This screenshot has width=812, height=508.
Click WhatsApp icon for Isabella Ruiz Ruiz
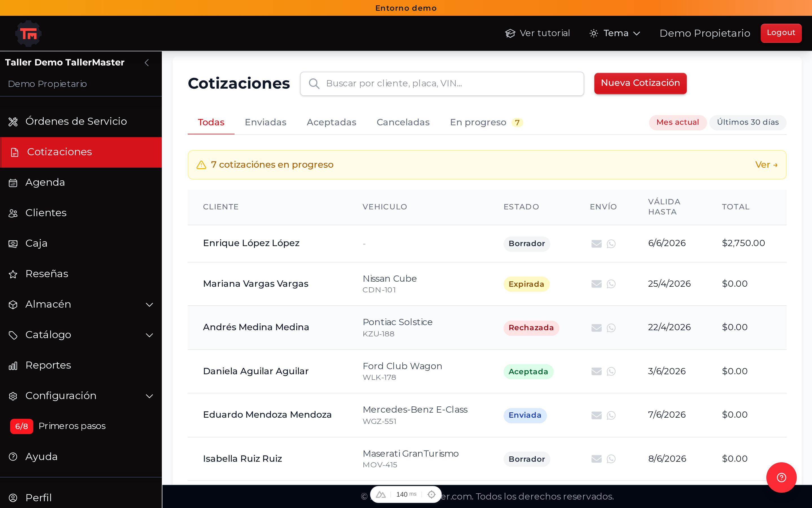[611, 459]
